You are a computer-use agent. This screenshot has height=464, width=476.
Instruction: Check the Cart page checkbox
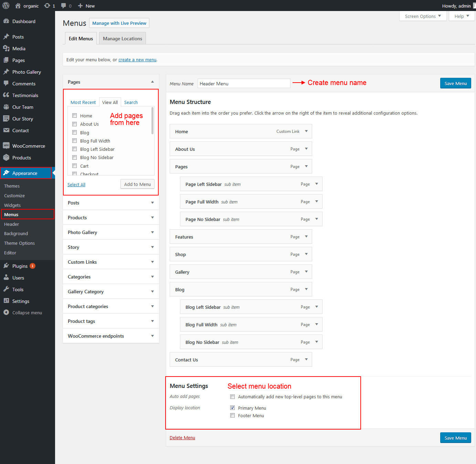point(74,166)
